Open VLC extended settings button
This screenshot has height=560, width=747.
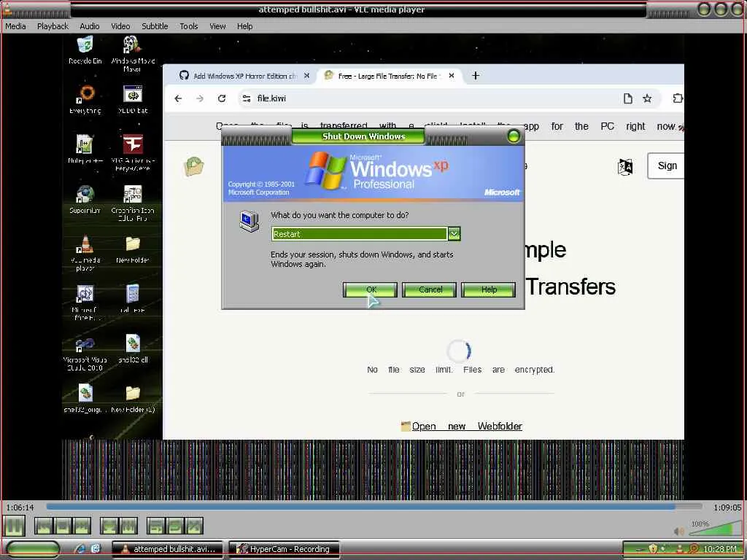(128, 526)
